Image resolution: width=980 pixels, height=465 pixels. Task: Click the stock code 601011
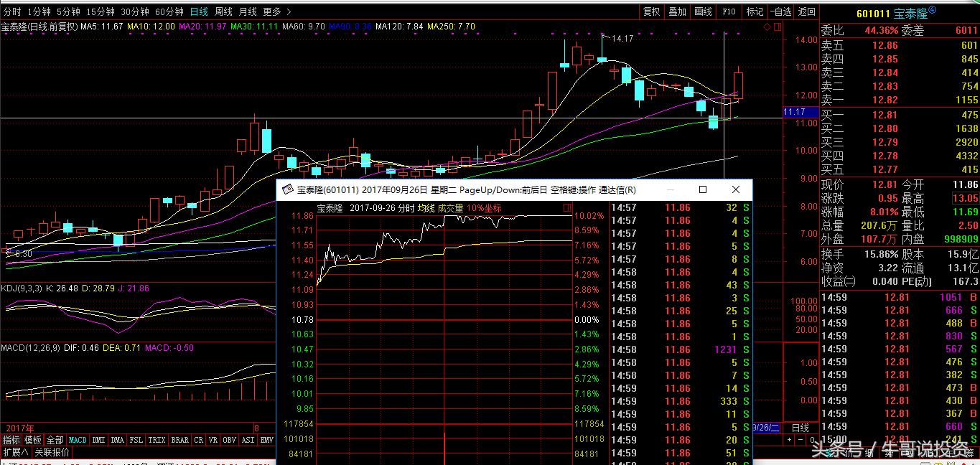point(873,13)
